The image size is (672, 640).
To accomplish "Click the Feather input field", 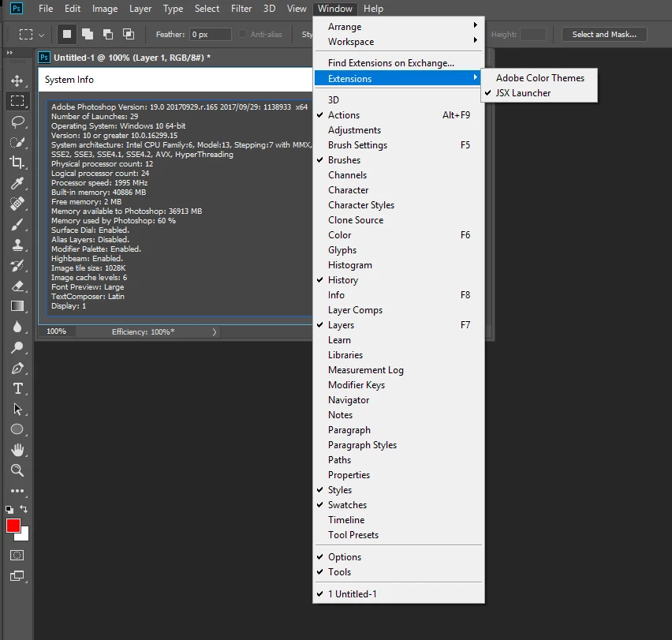I will (x=211, y=34).
